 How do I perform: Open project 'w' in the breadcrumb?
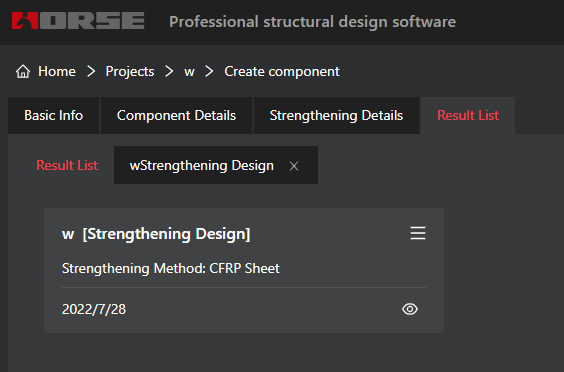[189, 72]
